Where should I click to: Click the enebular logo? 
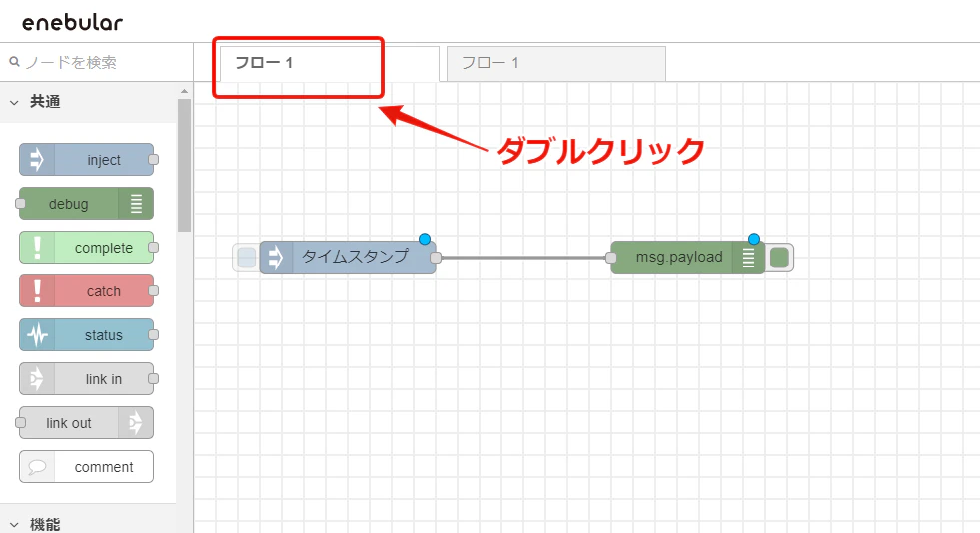click(x=73, y=23)
